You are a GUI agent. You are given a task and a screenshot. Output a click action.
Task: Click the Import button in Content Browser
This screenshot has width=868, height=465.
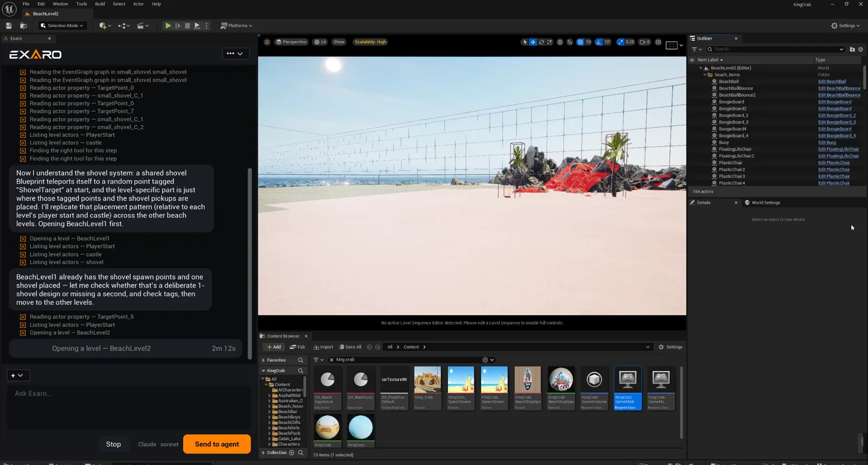click(x=323, y=347)
